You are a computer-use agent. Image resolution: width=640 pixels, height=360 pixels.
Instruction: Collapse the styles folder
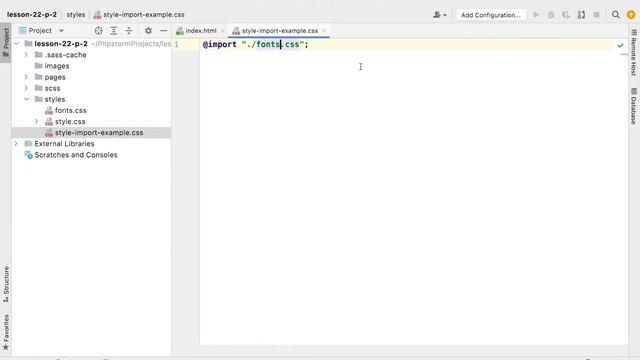pos(27,99)
